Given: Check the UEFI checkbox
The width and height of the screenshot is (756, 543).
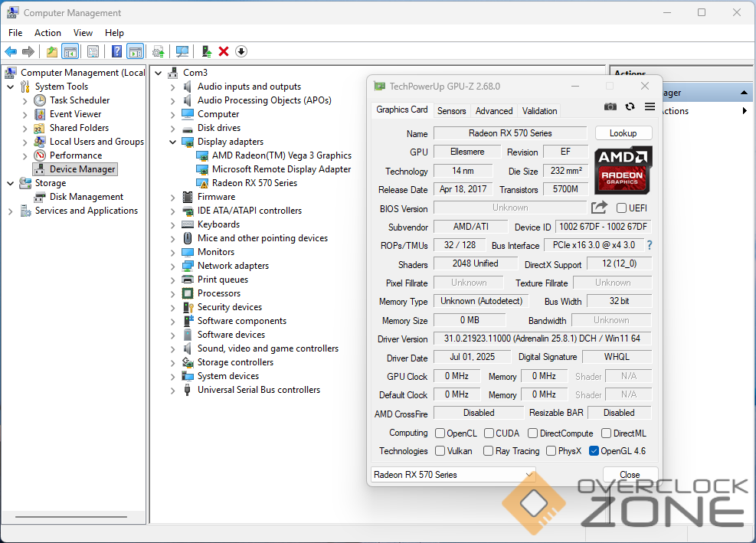Looking at the screenshot, I should [621, 208].
